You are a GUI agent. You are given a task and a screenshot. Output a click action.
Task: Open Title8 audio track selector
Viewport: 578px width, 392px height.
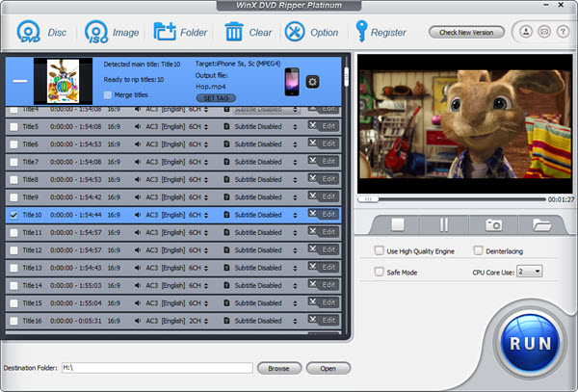pos(206,180)
